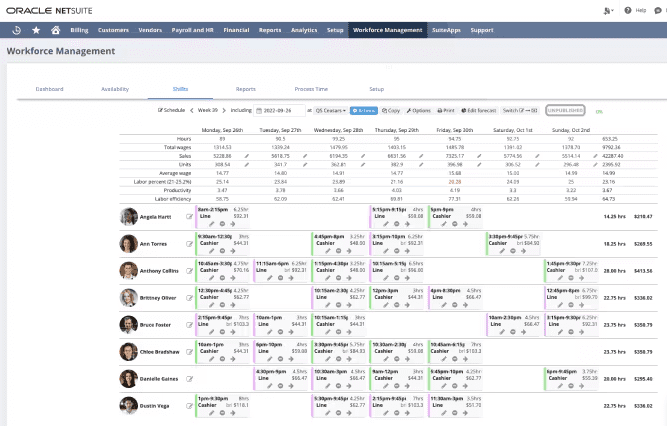Go to the Home icon
The width and height of the screenshot is (667, 426).
point(55,30)
